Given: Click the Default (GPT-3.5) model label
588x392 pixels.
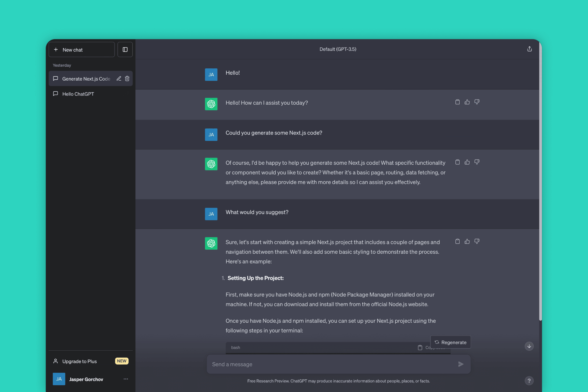Looking at the screenshot, I should [338, 49].
